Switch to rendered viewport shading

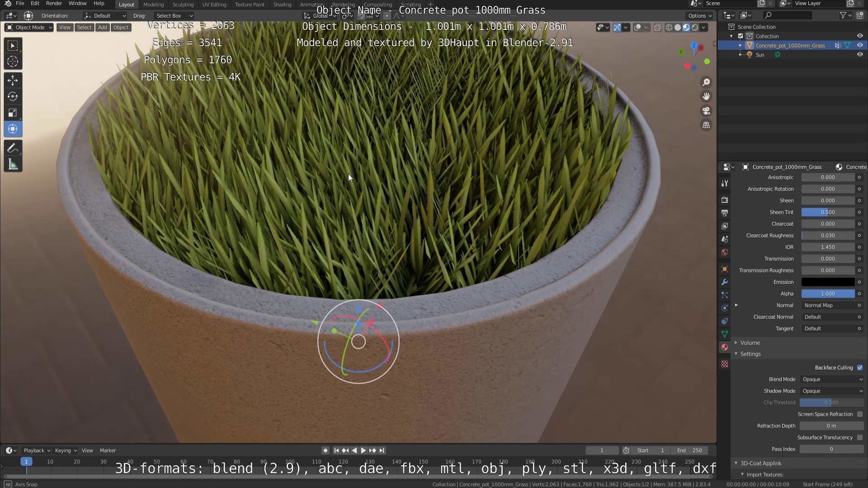(695, 28)
